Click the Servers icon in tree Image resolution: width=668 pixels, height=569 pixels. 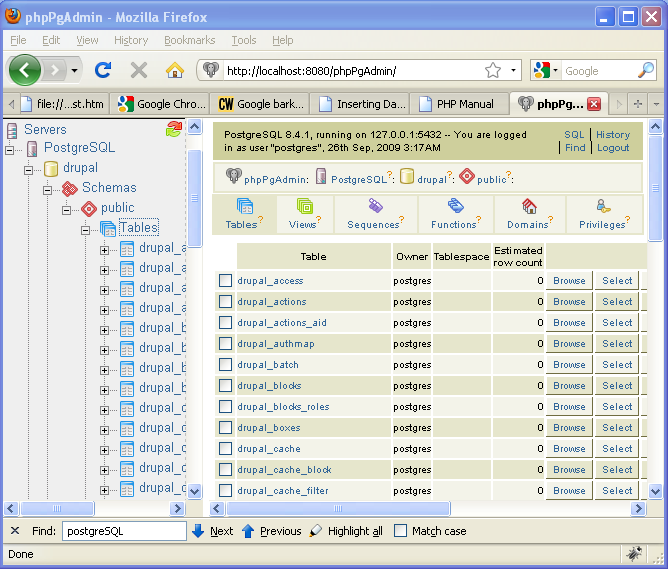coord(12,129)
